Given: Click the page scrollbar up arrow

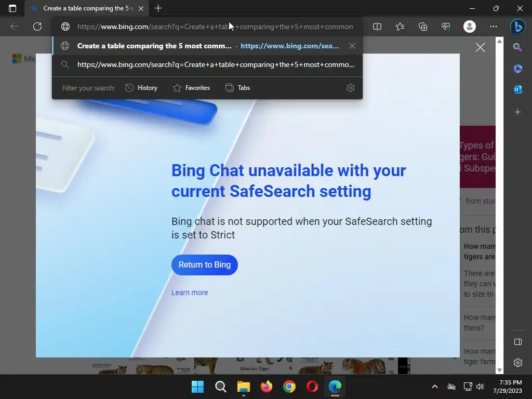Looking at the screenshot, I should [499, 41].
